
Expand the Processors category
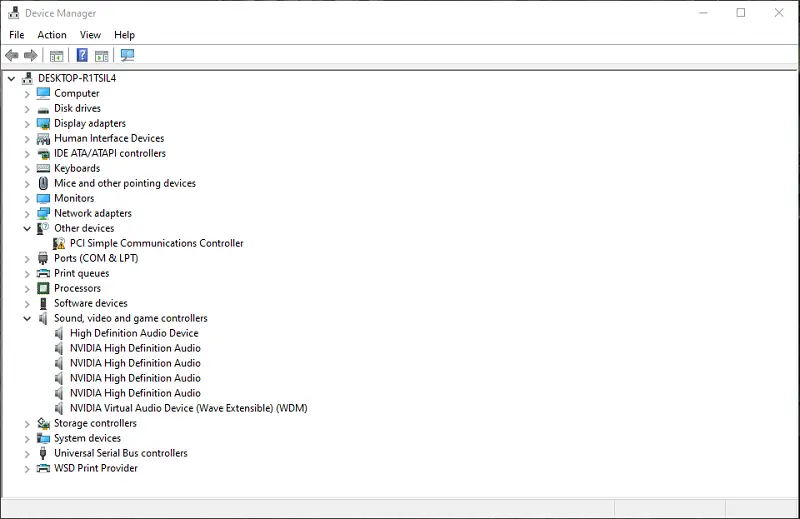(x=27, y=289)
